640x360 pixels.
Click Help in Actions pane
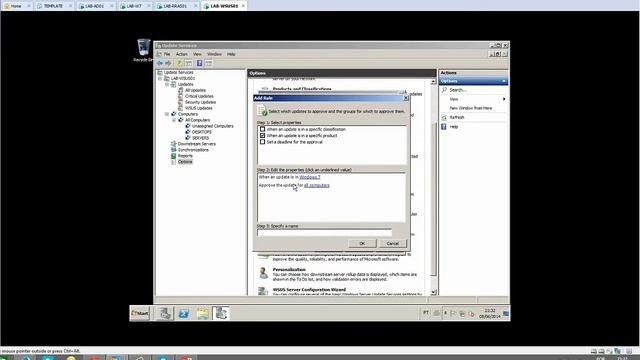pyautogui.click(x=453, y=127)
